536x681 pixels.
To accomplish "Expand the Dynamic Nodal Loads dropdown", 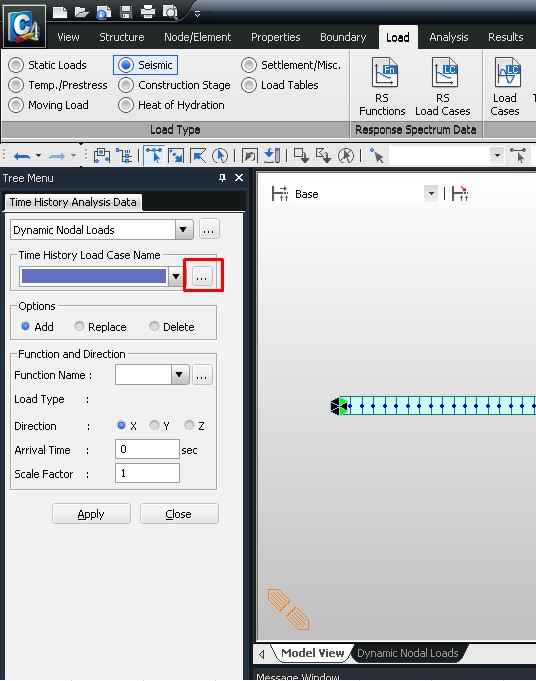I will pos(184,229).
